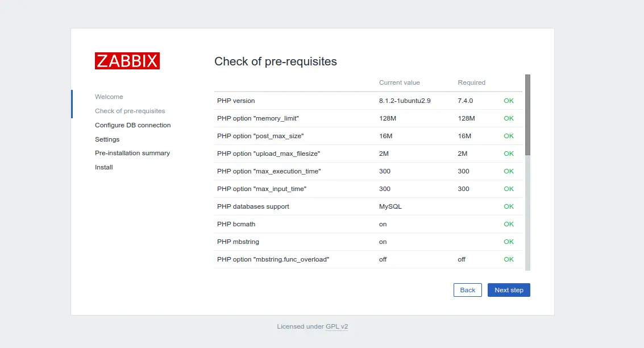Image resolution: width=644 pixels, height=348 pixels.
Task: Click OK status for PHP memory_limit
Action: (509, 118)
